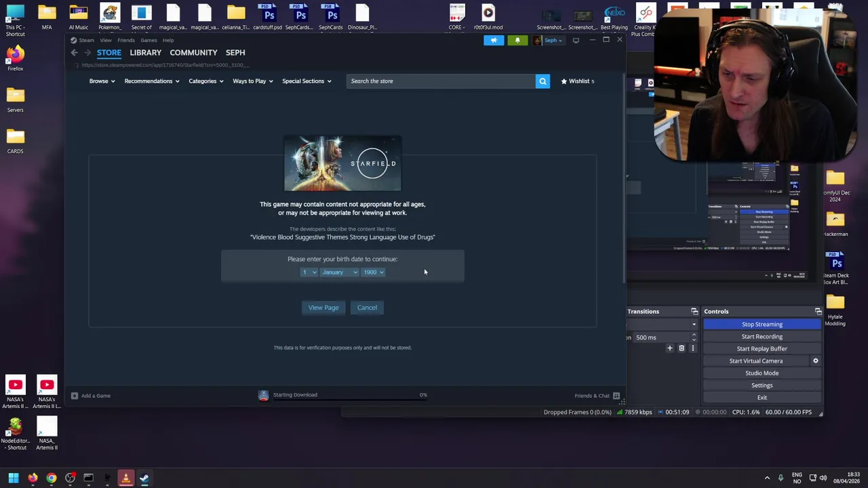Open Steam announcements megaphone icon
This screenshot has width=868, height=488.
(494, 41)
